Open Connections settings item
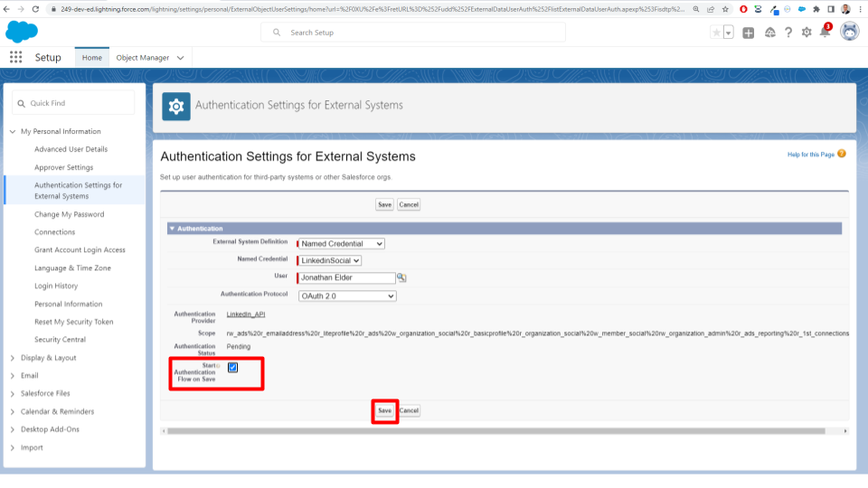This screenshot has height=488, width=868. pos(55,232)
